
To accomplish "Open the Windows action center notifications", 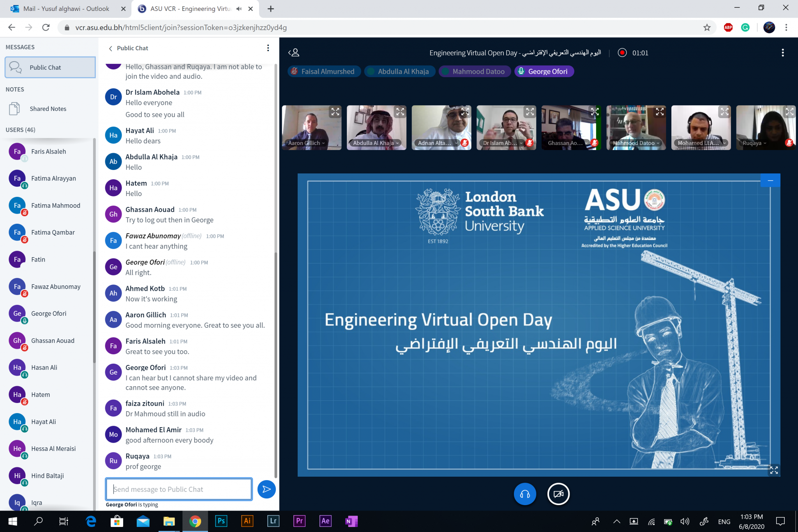I will pos(780,521).
